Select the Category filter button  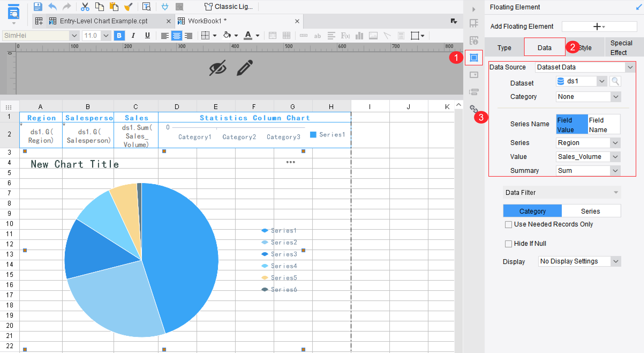[x=532, y=211]
